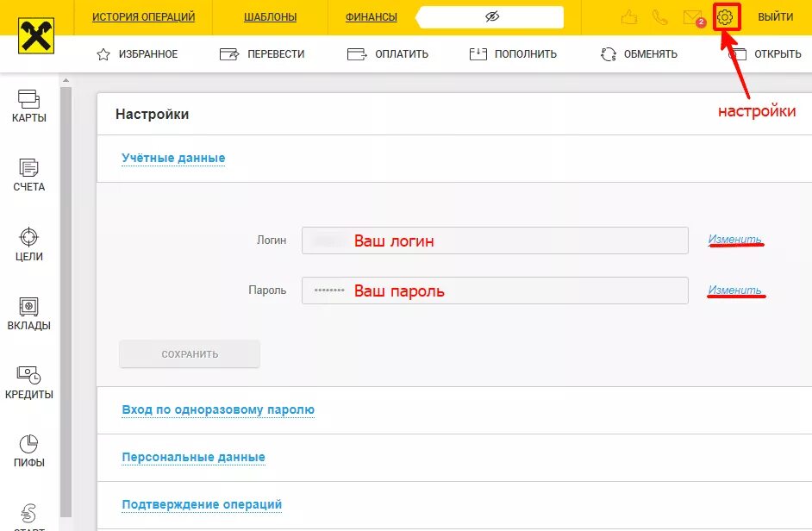Select Обменять label in toolbar

pos(651,54)
